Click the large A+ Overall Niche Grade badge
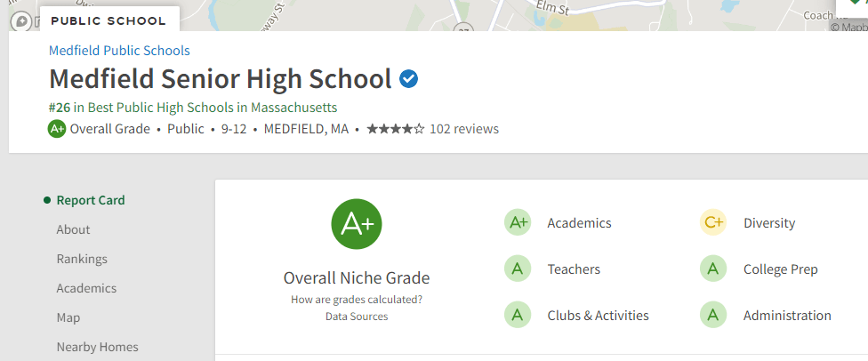 click(x=357, y=224)
